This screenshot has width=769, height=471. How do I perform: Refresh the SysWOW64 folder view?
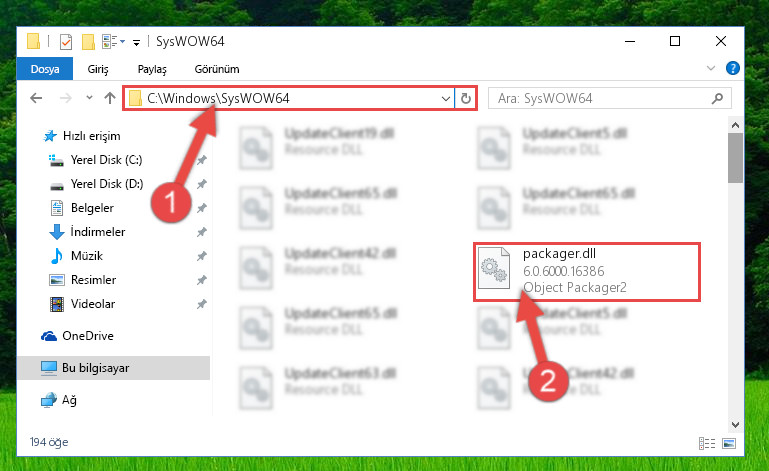(x=466, y=99)
